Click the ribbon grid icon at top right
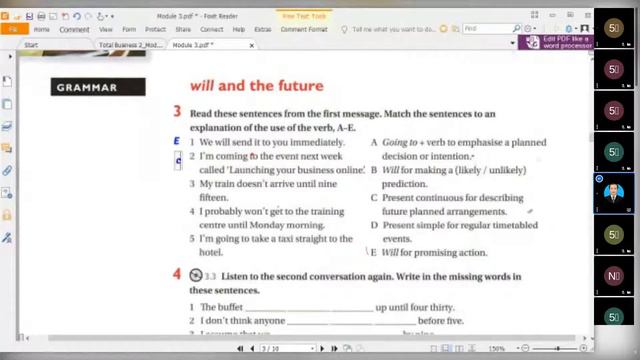The height and width of the screenshot is (360, 640). (535, 15)
